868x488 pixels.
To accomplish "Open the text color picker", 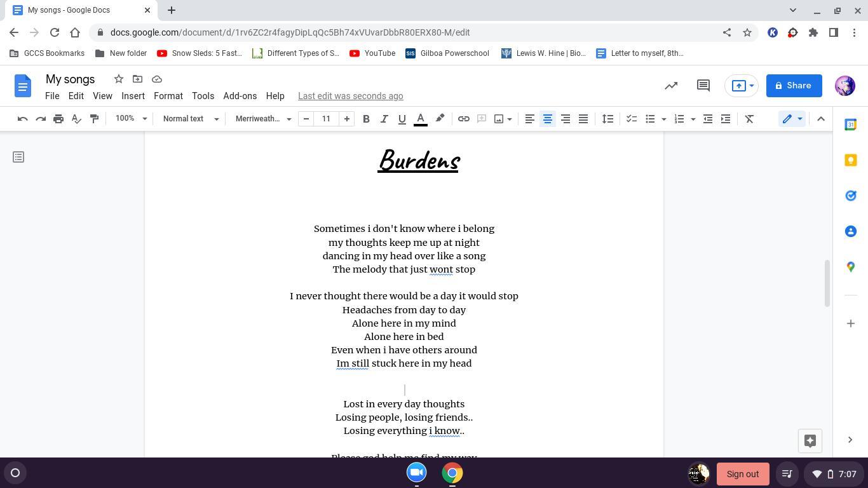I will click(x=421, y=119).
